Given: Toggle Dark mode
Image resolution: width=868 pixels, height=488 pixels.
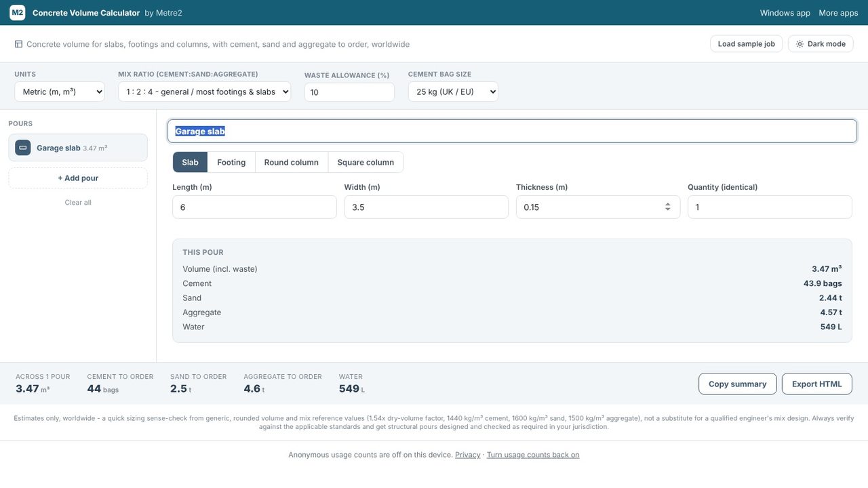Looking at the screenshot, I should click(x=821, y=44).
